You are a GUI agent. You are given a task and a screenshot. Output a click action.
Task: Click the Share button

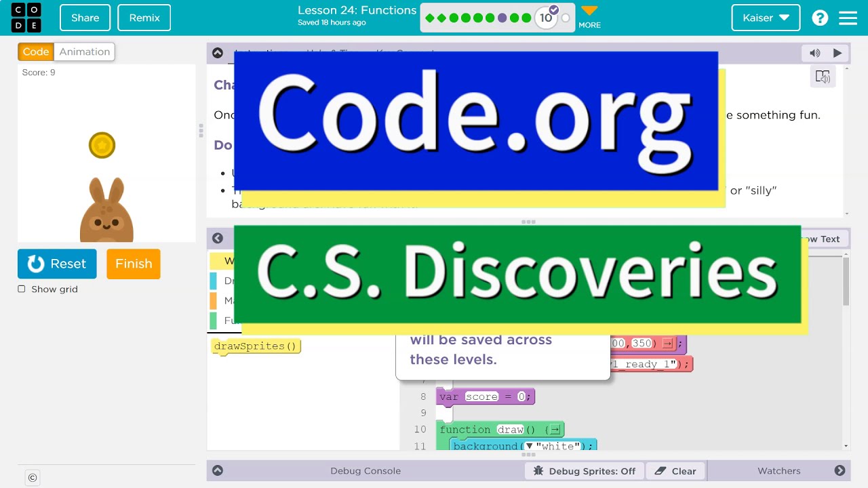pos(85,18)
